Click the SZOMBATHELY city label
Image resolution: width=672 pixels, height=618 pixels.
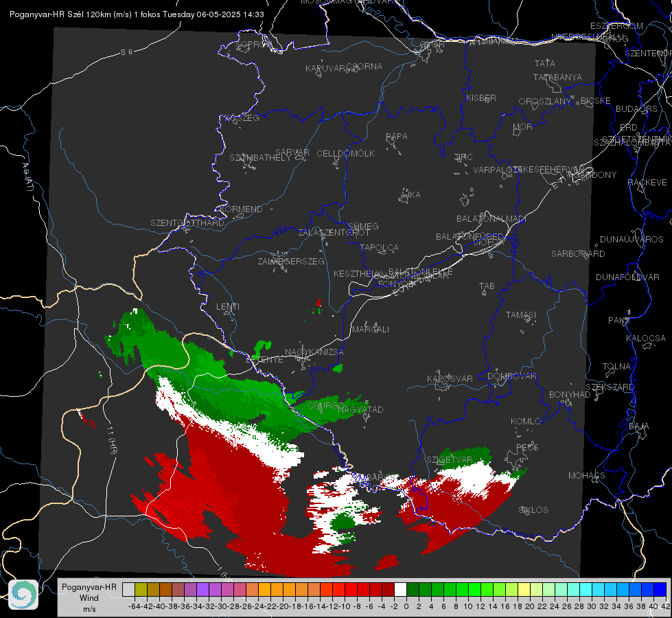(x=260, y=158)
